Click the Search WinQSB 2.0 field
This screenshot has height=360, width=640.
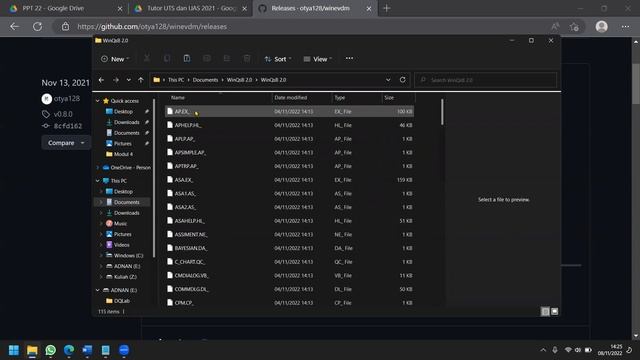(486, 80)
